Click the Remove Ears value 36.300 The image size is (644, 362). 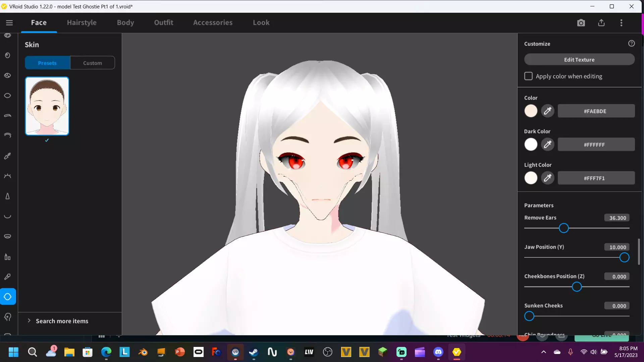pos(617,218)
